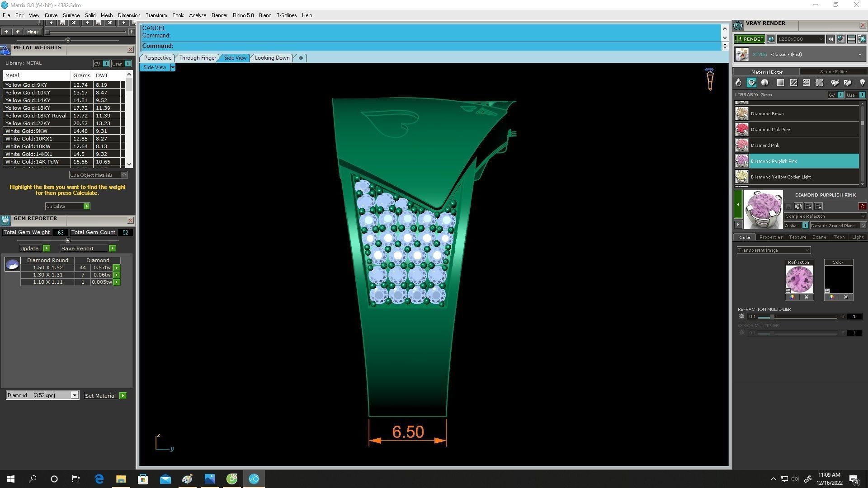Click the red refresh material icon
Image resolution: width=868 pixels, height=488 pixels.
click(x=862, y=206)
